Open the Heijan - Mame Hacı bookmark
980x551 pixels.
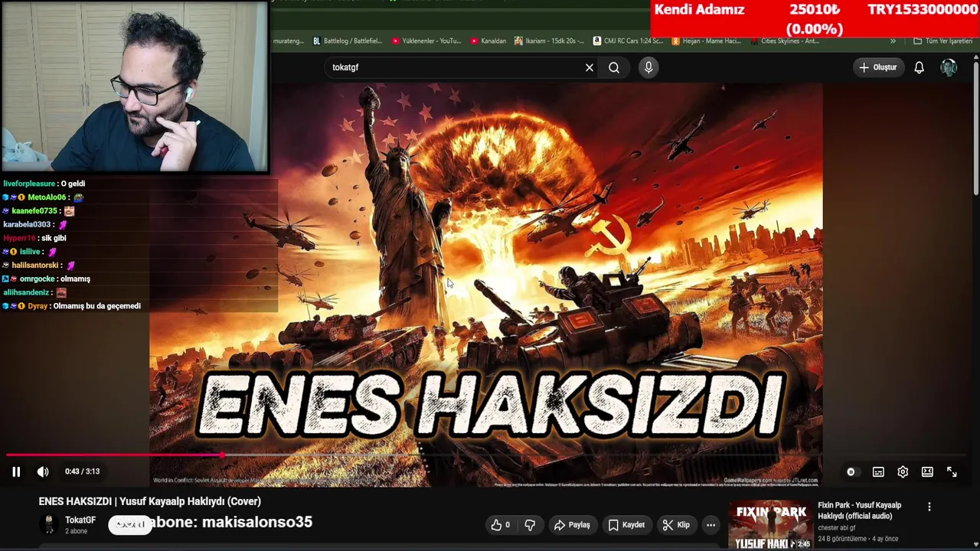point(706,41)
